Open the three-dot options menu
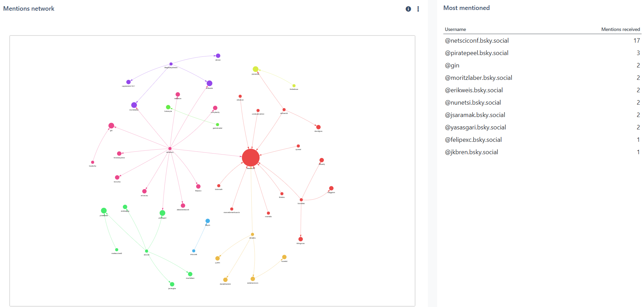This screenshot has height=307, width=644. [x=418, y=9]
